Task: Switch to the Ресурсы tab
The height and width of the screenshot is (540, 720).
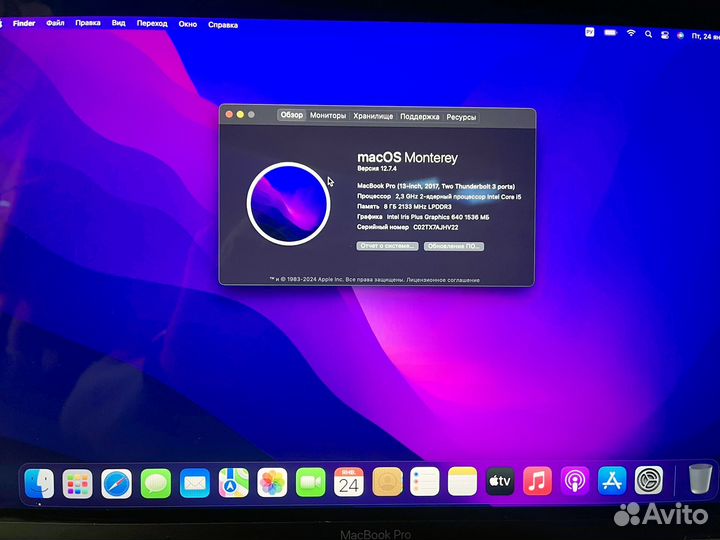Action: coord(461,117)
